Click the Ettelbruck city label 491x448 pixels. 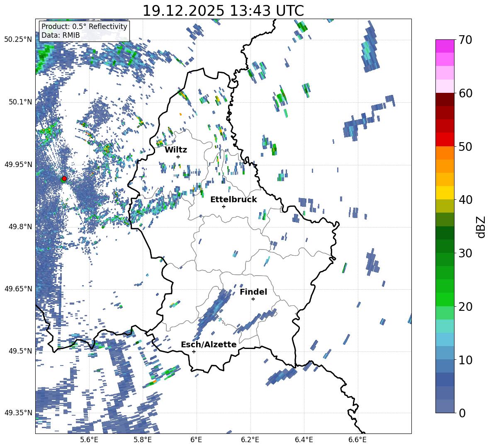[233, 200]
